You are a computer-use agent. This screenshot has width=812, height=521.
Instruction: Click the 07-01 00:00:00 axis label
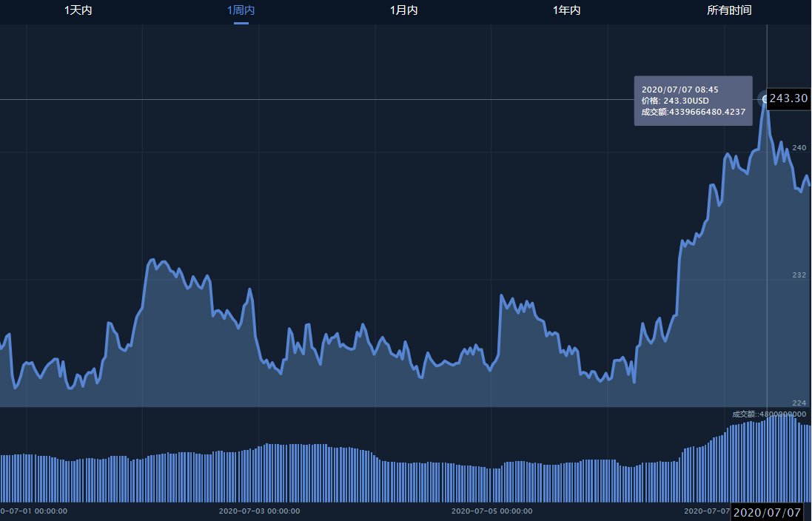pyautogui.click(x=34, y=511)
